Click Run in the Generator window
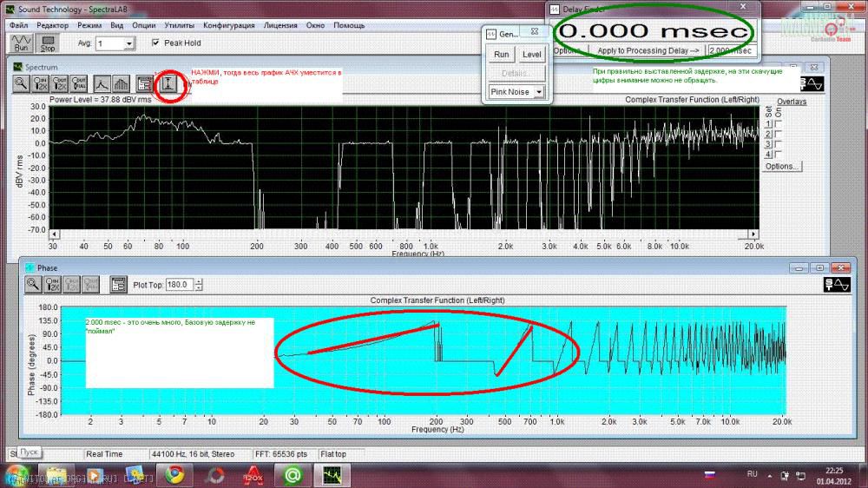Image resolution: width=868 pixels, height=488 pixels. point(501,55)
